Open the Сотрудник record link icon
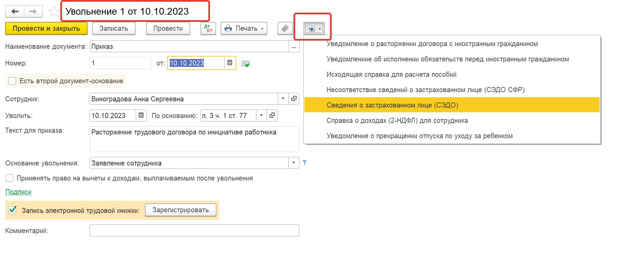 (294, 99)
